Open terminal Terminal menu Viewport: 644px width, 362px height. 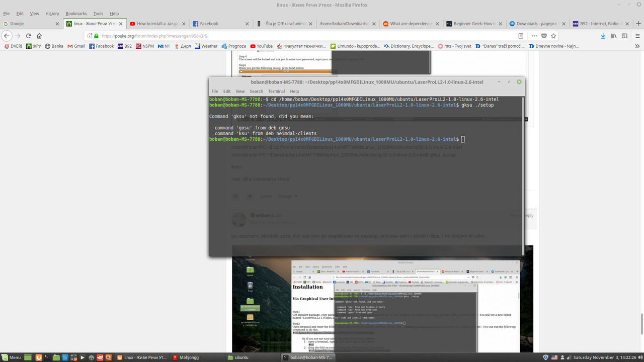pos(276,91)
